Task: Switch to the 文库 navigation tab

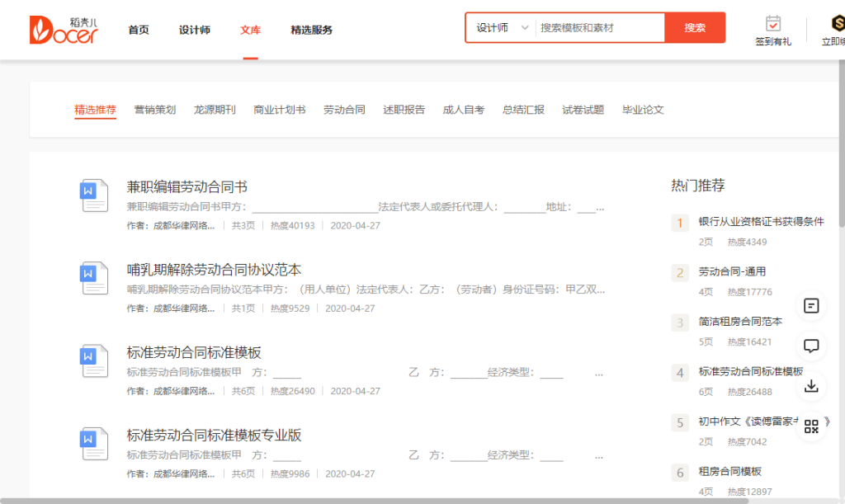Action: pyautogui.click(x=250, y=30)
